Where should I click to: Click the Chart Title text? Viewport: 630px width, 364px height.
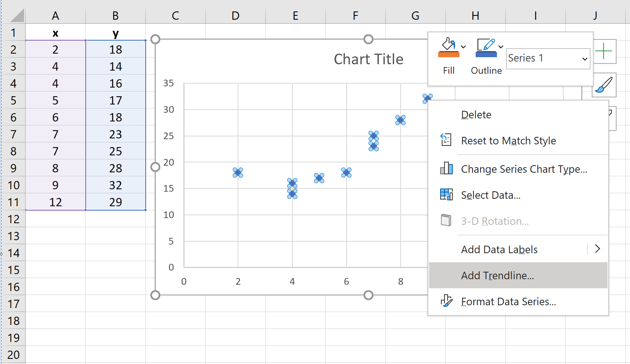pos(368,59)
